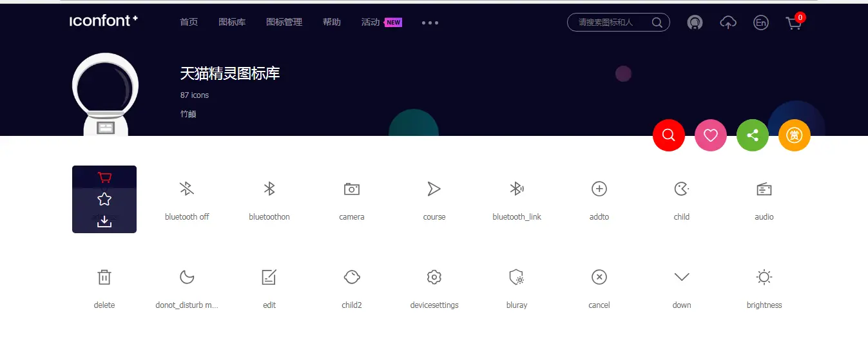868x353 pixels.
Task: Select the course arrow icon
Action: point(434,189)
